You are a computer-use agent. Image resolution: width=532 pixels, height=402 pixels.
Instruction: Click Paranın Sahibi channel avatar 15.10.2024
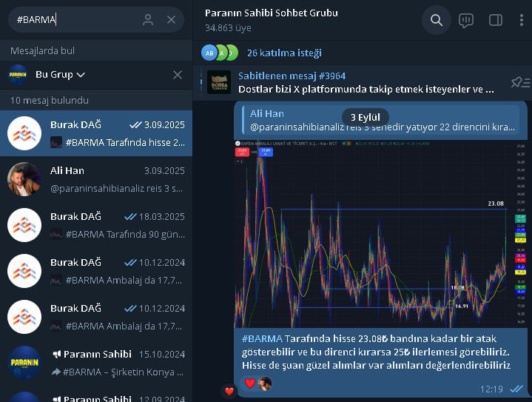[x=24, y=363]
